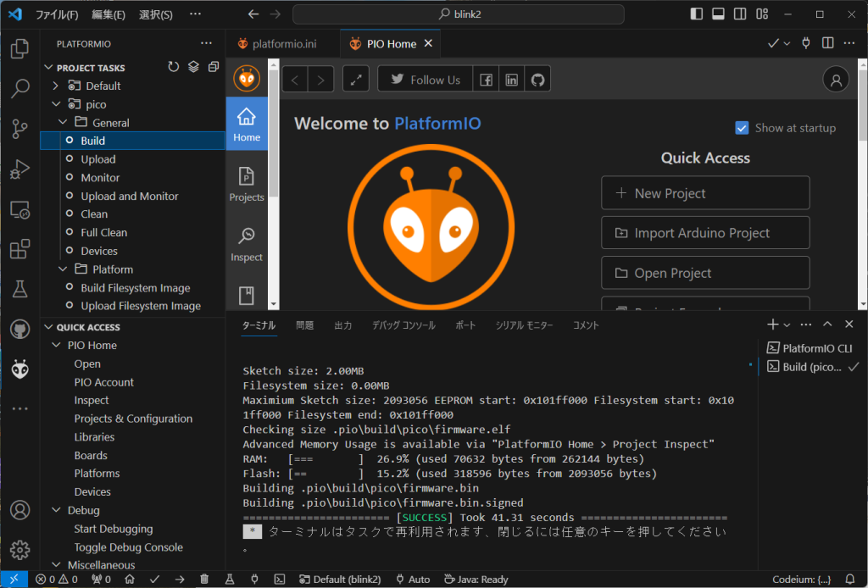Open Projects & Configuration in Quick Access
868x588 pixels.
[x=133, y=419]
